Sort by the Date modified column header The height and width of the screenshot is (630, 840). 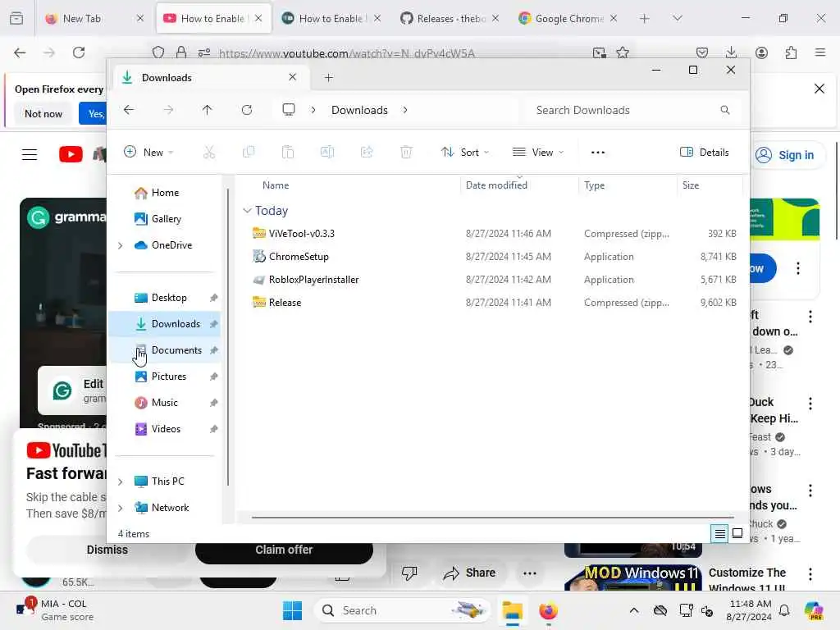[x=518, y=185]
